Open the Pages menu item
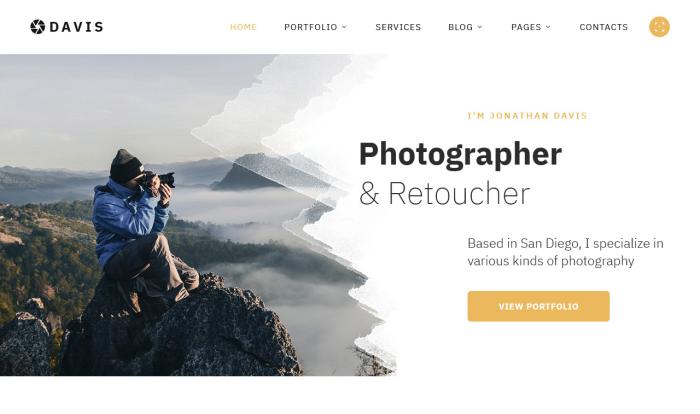The height and width of the screenshot is (414, 700). [526, 27]
